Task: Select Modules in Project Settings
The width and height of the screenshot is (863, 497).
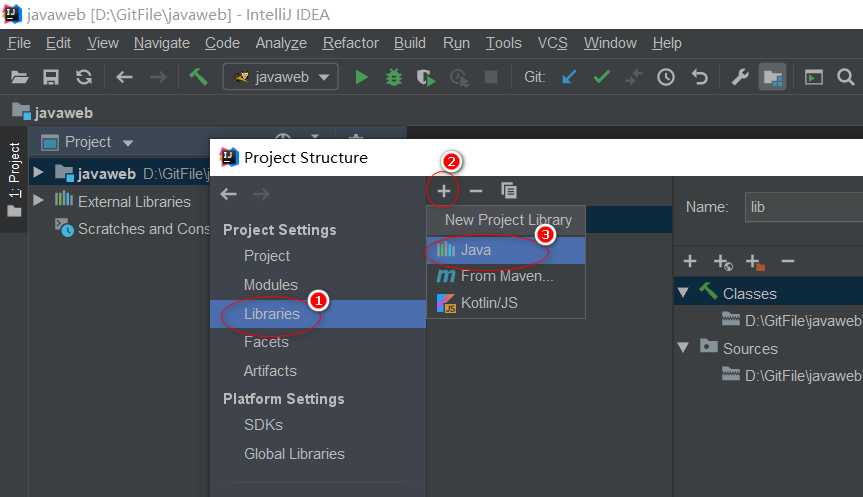Action: 270,285
